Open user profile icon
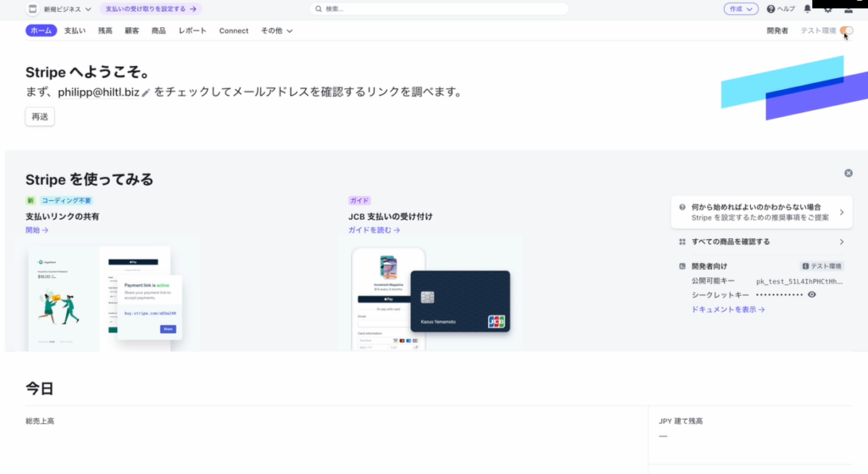This screenshot has width=868, height=474. (848, 9)
